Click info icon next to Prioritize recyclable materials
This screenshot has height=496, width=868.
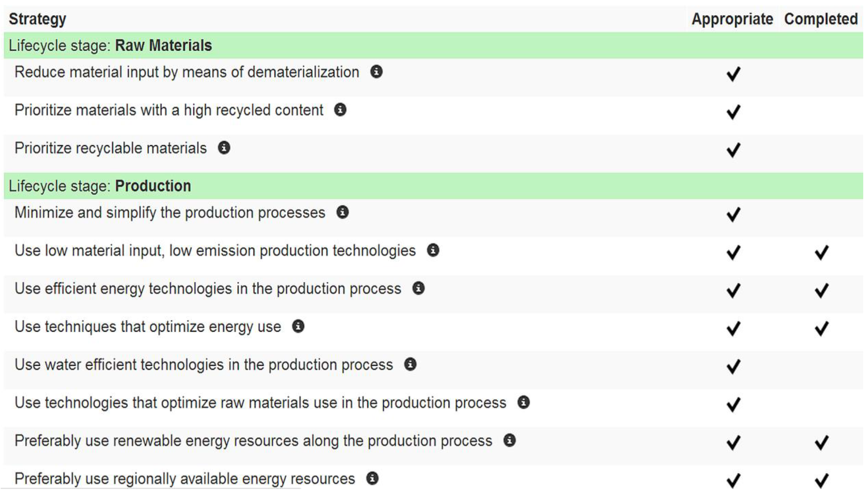[224, 148]
